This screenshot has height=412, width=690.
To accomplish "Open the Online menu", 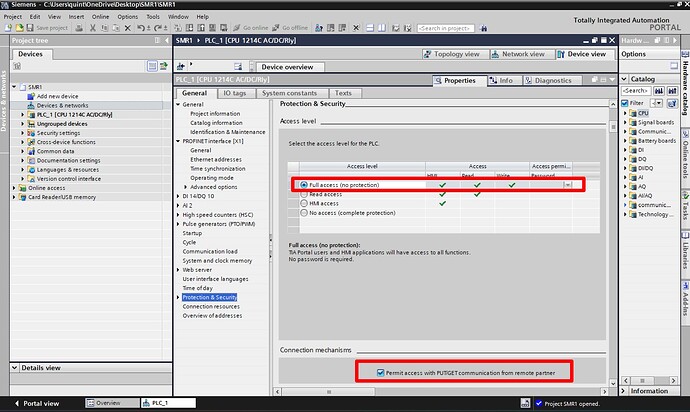I will click(100, 17).
